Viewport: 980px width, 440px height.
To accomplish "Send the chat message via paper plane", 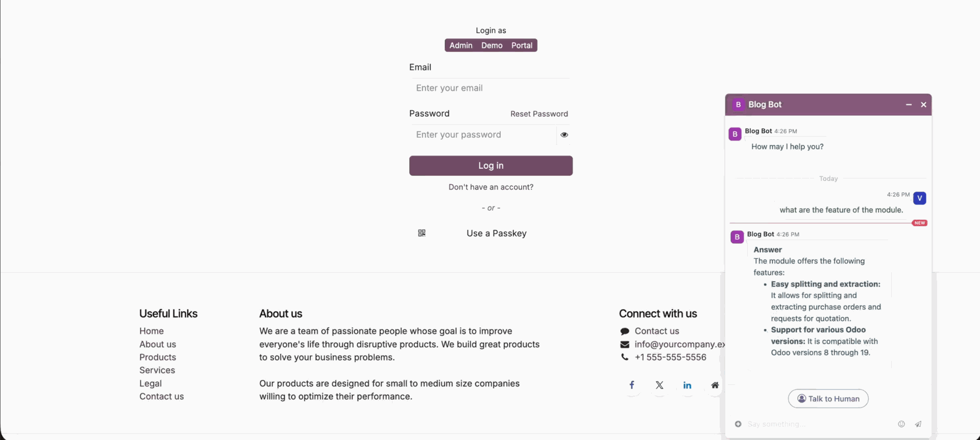I will [x=918, y=424].
